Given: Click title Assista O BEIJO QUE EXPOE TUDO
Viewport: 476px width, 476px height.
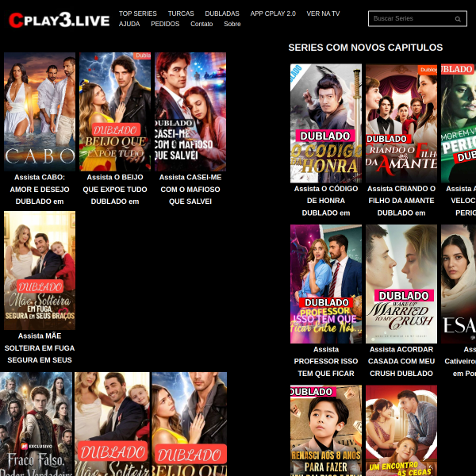Looking at the screenshot, I should tap(115, 190).
